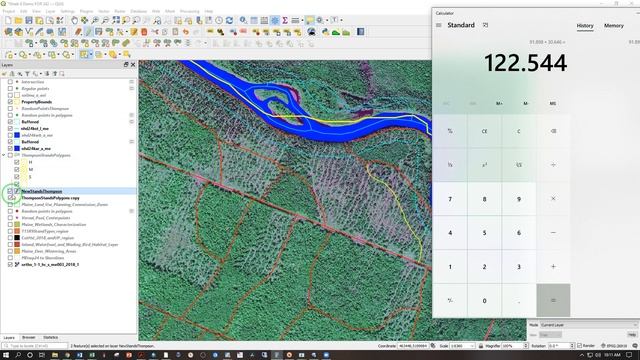Open the Vector menu

tap(104, 11)
